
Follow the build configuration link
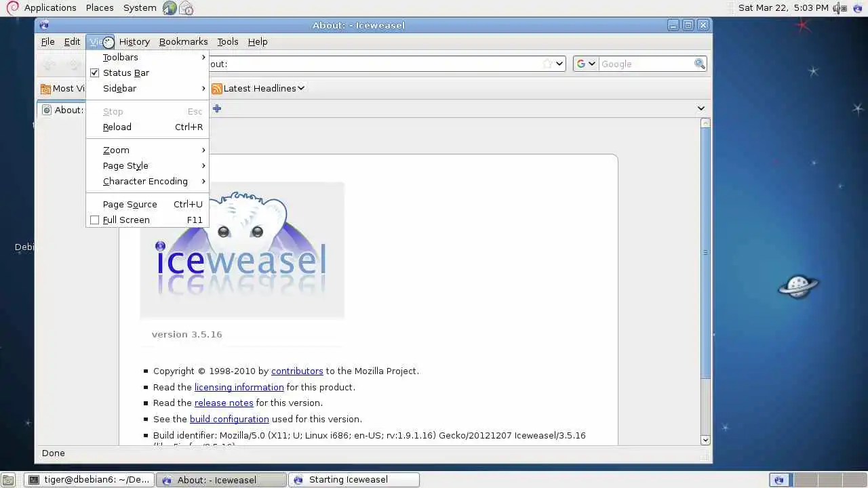pyautogui.click(x=229, y=419)
